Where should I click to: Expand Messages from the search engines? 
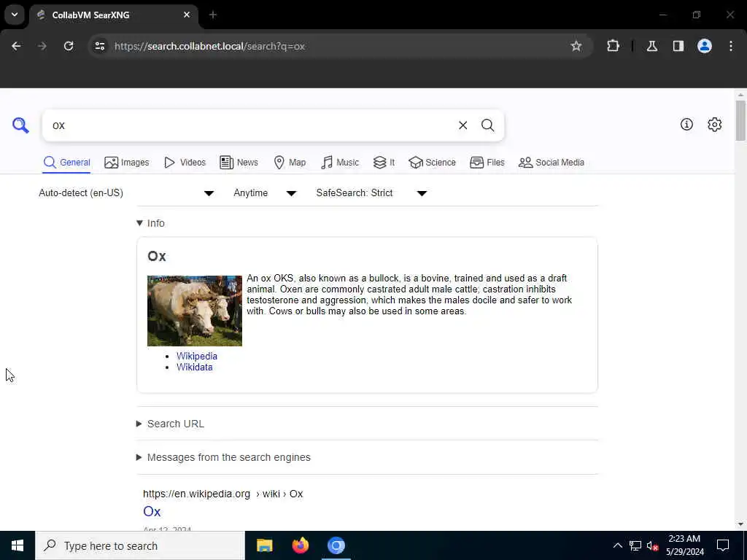pos(223,457)
